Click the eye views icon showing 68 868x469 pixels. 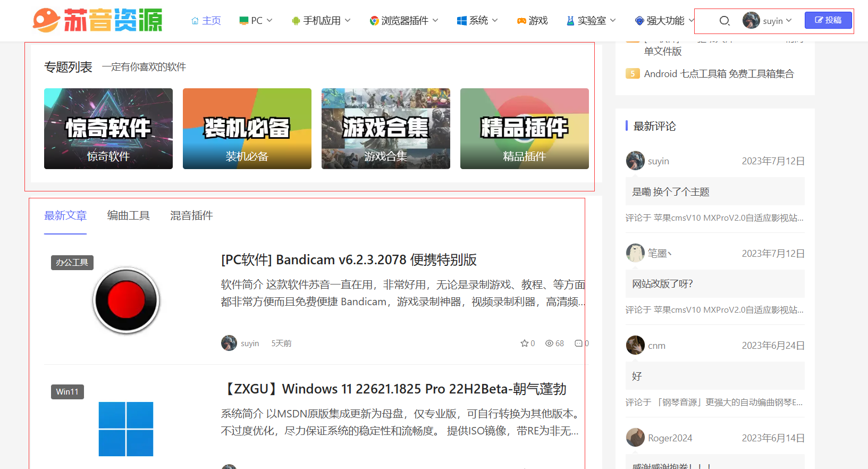click(550, 344)
